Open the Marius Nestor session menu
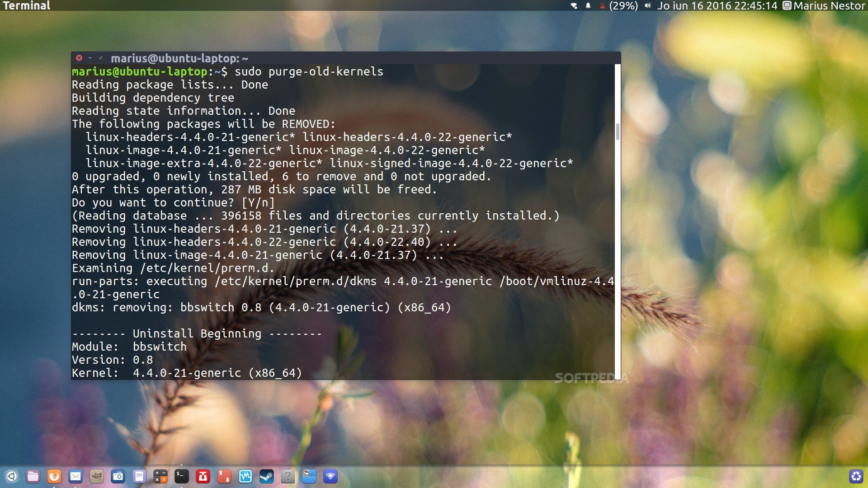The width and height of the screenshot is (868, 488). click(824, 6)
